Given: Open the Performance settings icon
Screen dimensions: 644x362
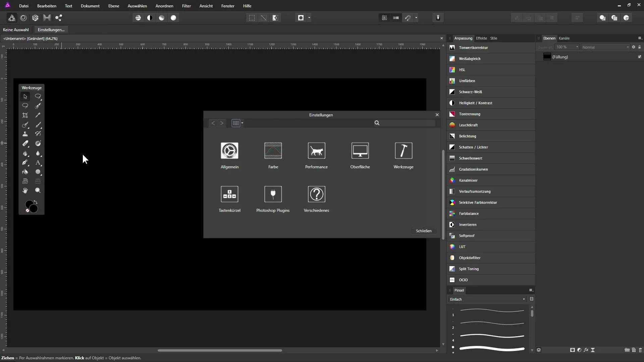Looking at the screenshot, I should click(x=316, y=151).
